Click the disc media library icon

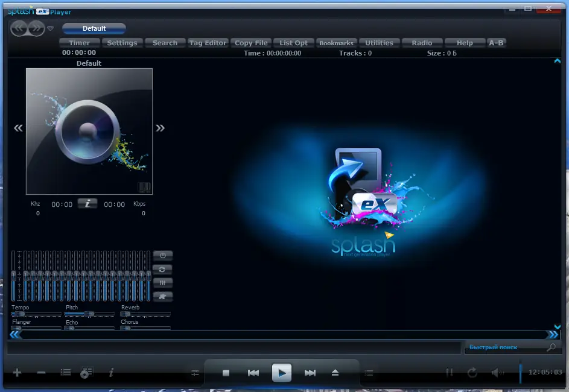(87, 373)
